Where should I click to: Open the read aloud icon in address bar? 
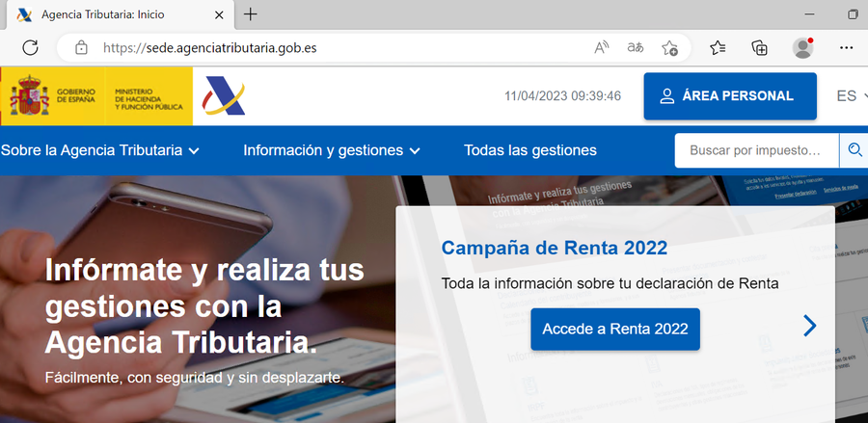tap(602, 47)
